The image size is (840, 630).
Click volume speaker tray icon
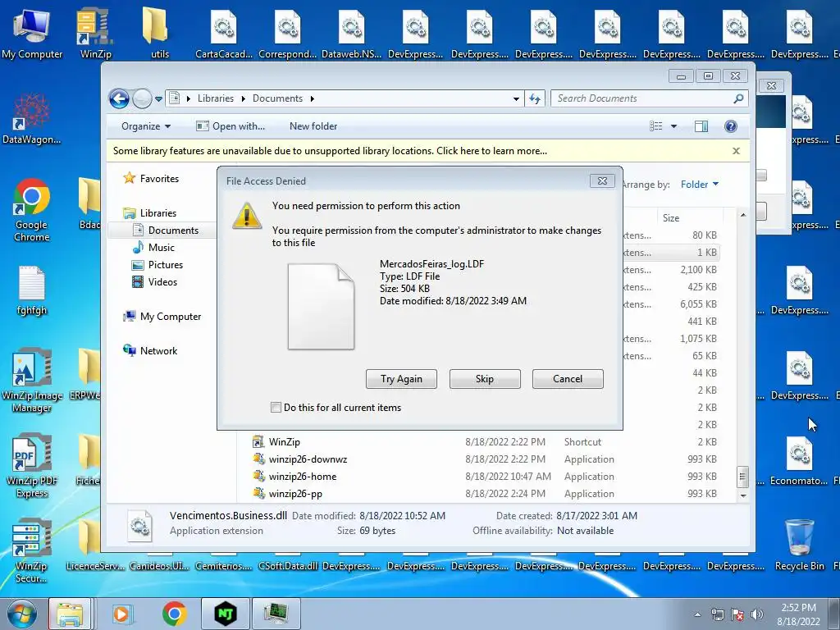tap(757, 614)
